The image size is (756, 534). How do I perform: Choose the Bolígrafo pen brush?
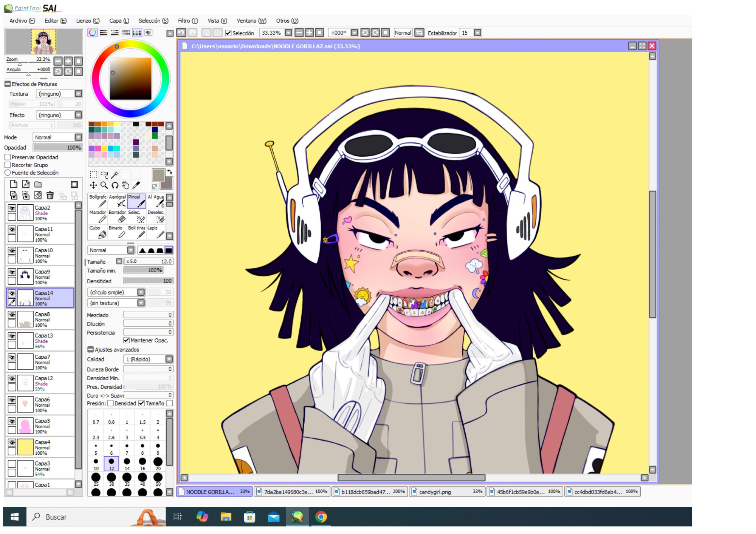click(98, 201)
